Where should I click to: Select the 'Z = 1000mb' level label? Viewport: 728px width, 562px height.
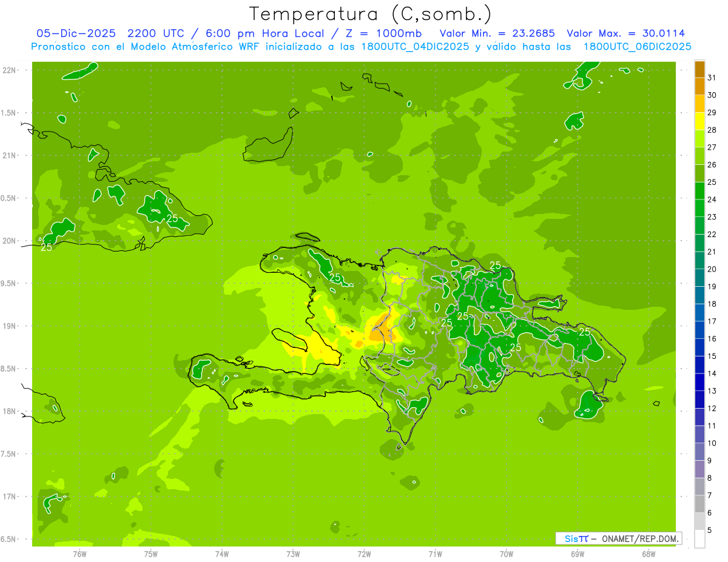pos(385,33)
